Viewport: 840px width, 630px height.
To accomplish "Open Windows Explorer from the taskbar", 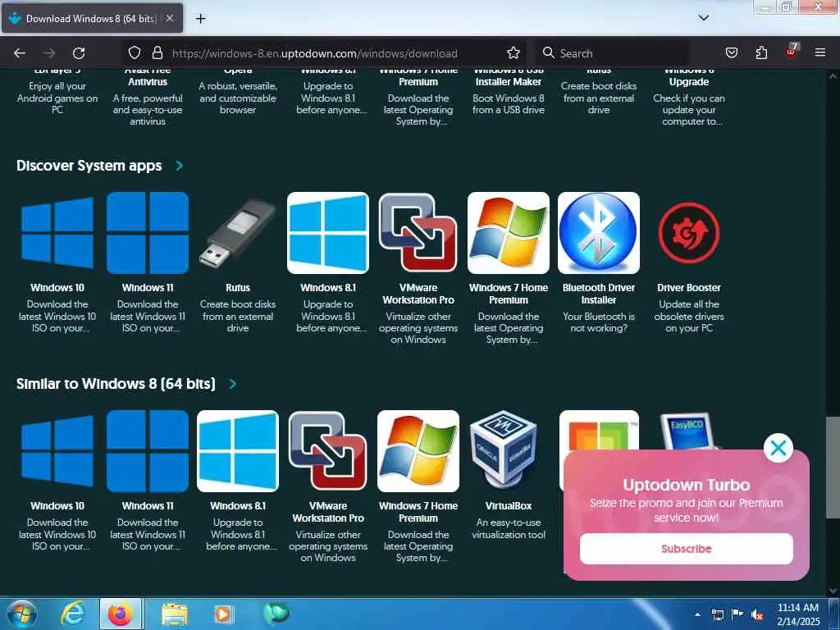I will click(x=175, y=614).
